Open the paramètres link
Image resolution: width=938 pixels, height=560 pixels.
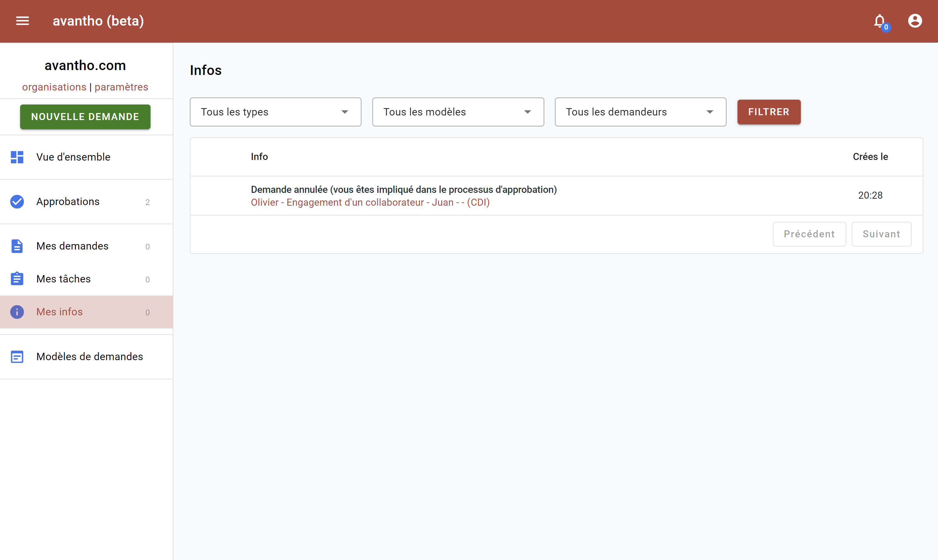point(121,87)
